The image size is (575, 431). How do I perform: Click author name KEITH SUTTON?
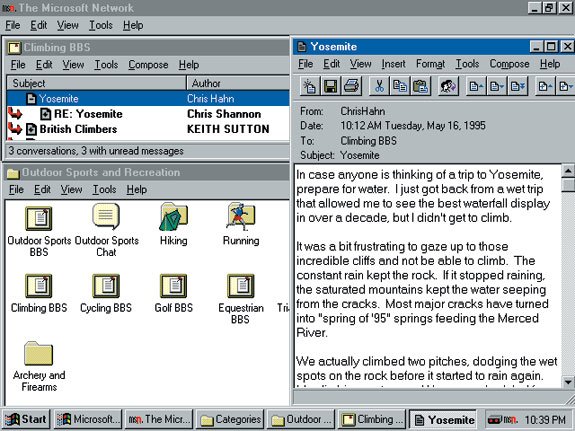point(228,129)
